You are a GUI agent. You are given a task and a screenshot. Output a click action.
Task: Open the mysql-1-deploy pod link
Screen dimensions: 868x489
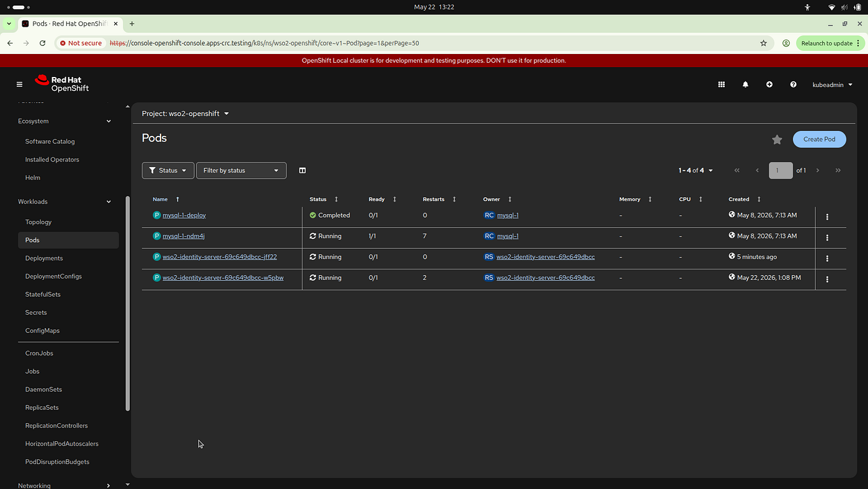click(x=184, y=215)
